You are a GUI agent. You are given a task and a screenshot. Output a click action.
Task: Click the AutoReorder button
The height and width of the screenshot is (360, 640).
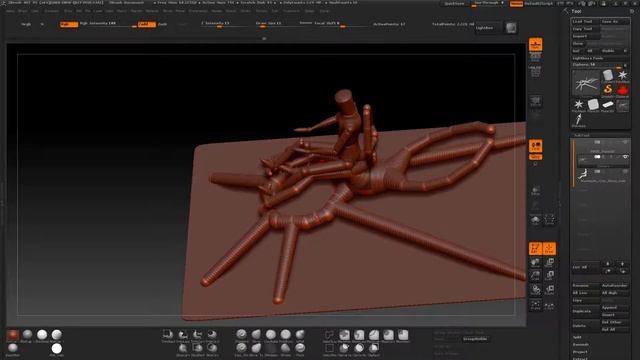(x=615, y=285)
